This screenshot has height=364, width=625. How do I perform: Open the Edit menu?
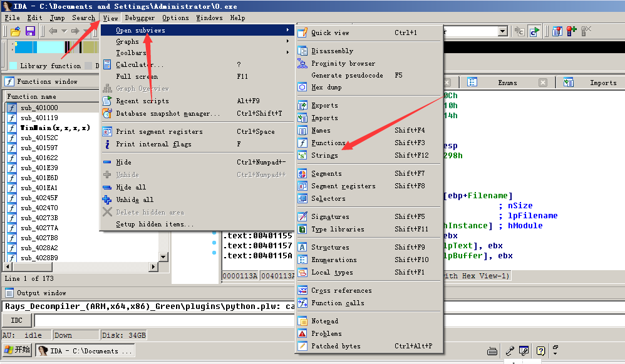coord(34,18)
